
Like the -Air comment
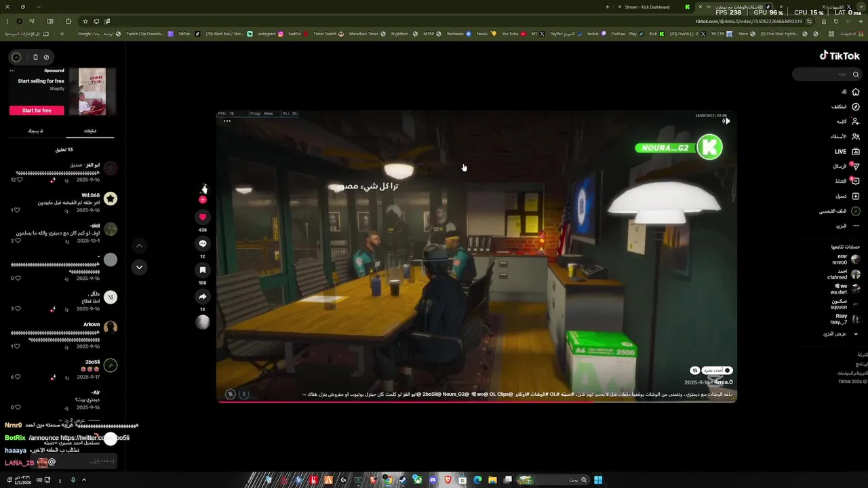pyautogui.click(x=17, y=407)
